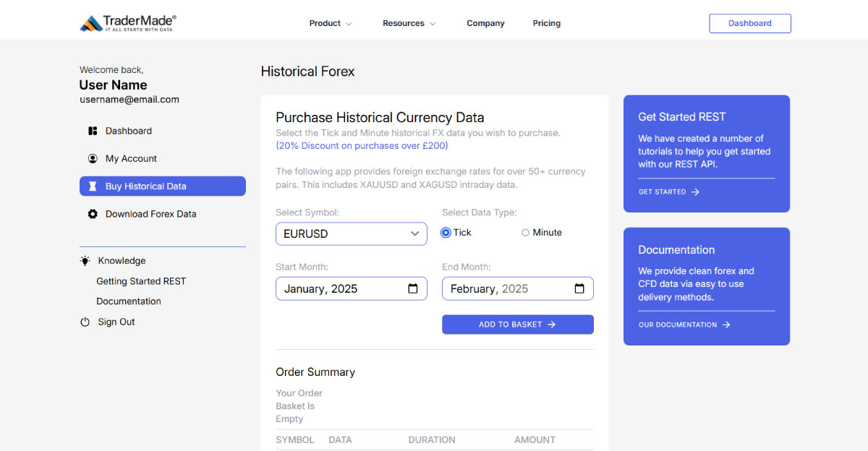The image size is (868, 451).
Task: Click the My Account person icon
Action: [93, 158]
